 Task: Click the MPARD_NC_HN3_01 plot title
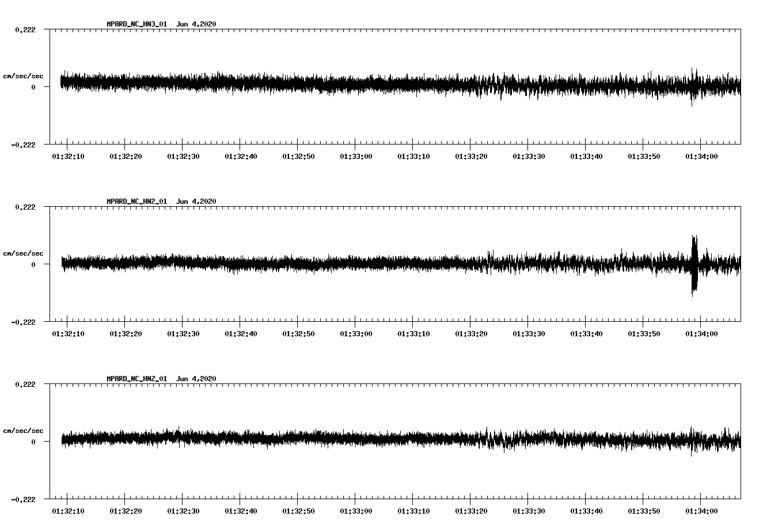click(x=136, y=24)
